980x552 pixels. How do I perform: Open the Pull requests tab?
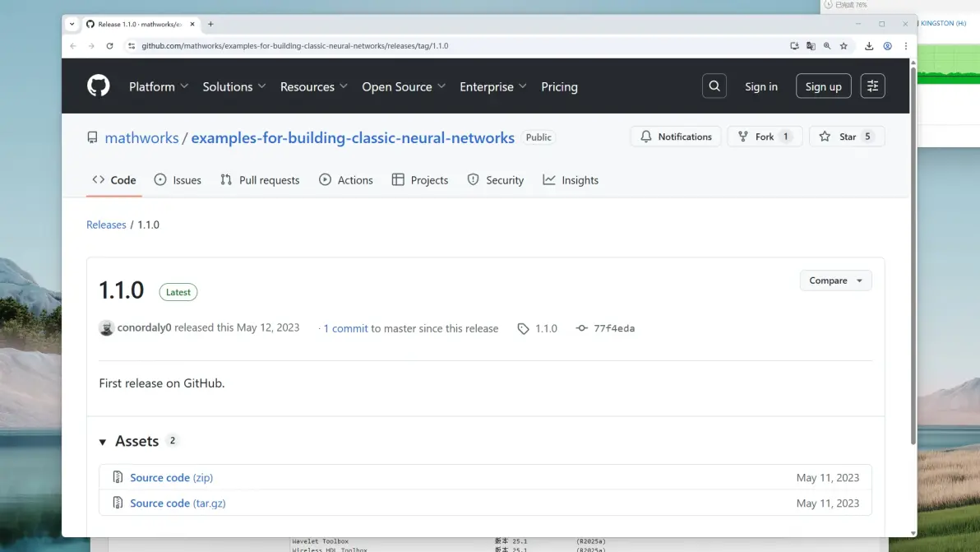(260, 180)
